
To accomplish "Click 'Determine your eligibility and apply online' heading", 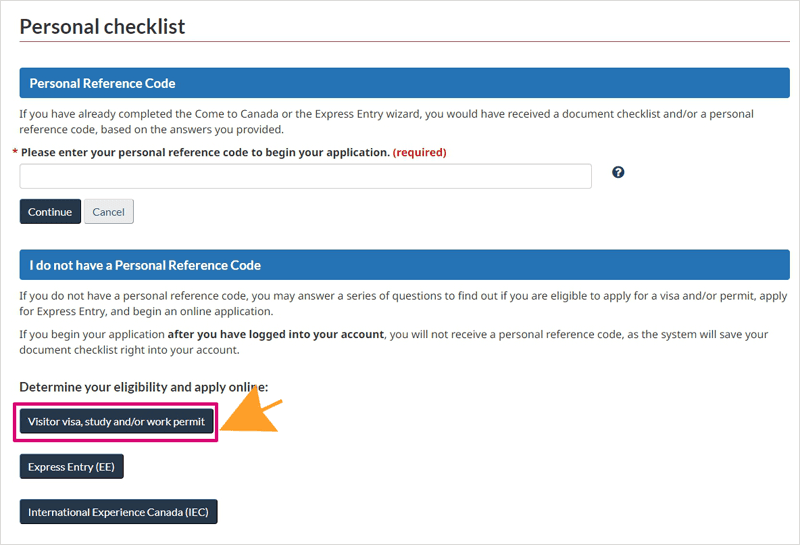I will pyautogui.click(x=144, y=387).
